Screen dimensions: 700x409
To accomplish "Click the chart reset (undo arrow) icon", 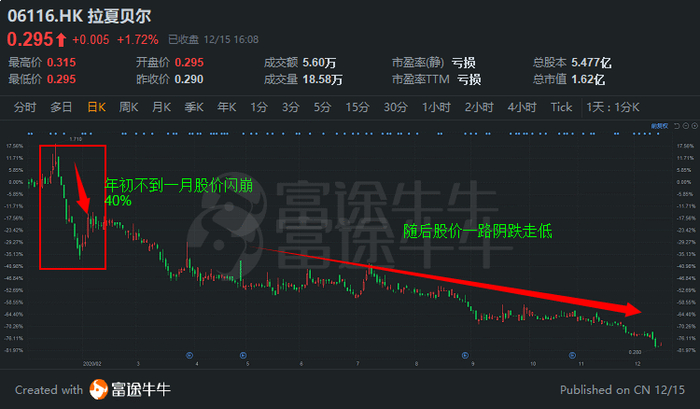I will pyautogui.click(x=677, y=126).
